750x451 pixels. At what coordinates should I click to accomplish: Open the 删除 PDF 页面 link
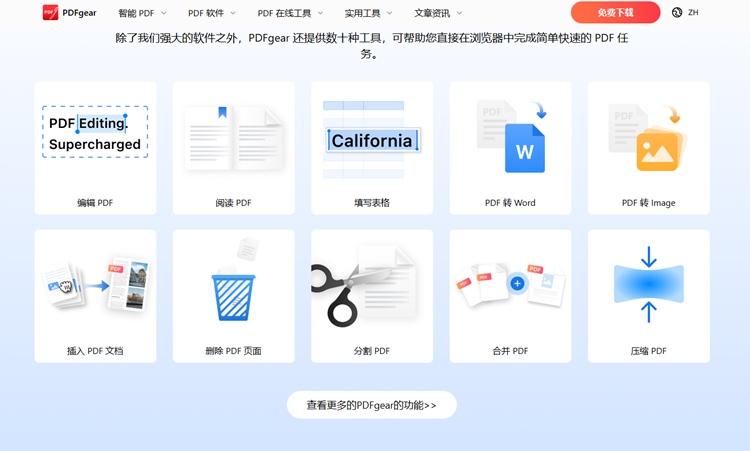[x=233, y=351]
